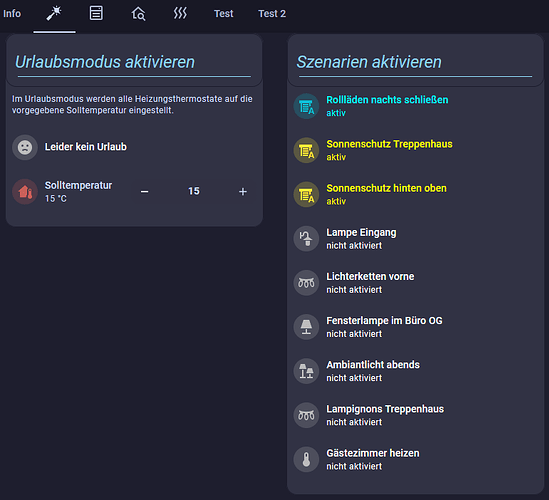This screenshot has width=549, height=500.
Task: Click the Szenarien aktivieren heading
Action: point(369,62)
